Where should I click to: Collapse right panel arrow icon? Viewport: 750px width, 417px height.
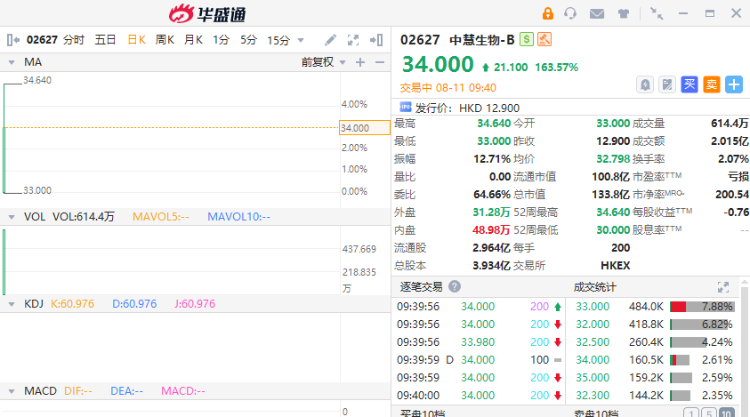click(x=376, y=40)
